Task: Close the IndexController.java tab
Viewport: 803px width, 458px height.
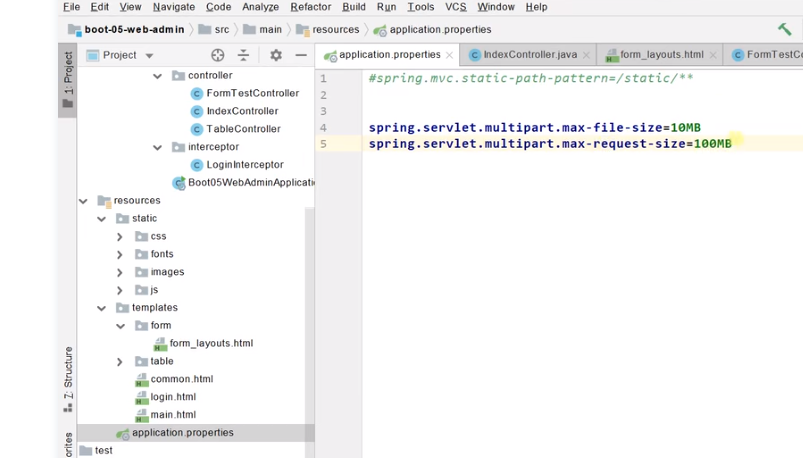Action: pos(586,55)
